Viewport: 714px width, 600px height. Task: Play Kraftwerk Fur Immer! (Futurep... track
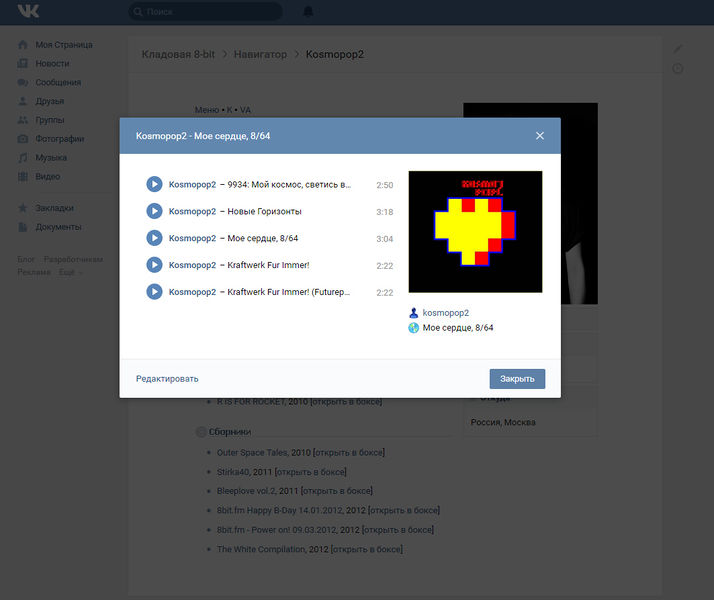pos(154,292)
